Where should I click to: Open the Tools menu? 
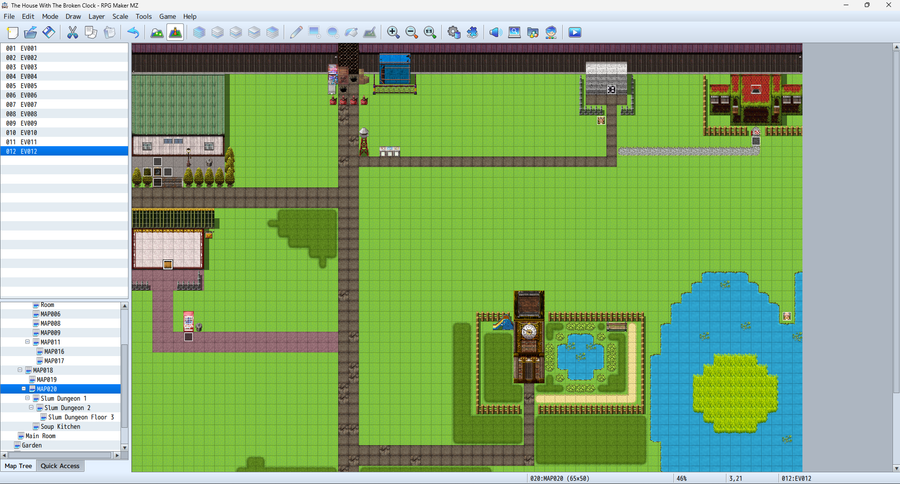click(x=143, y=17)
